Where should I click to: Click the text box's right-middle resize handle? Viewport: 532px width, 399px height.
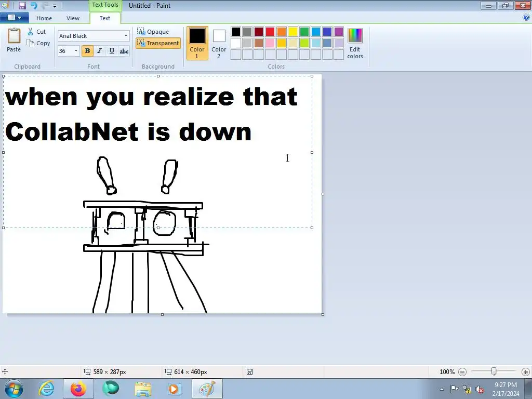click(x=312, y=152)
